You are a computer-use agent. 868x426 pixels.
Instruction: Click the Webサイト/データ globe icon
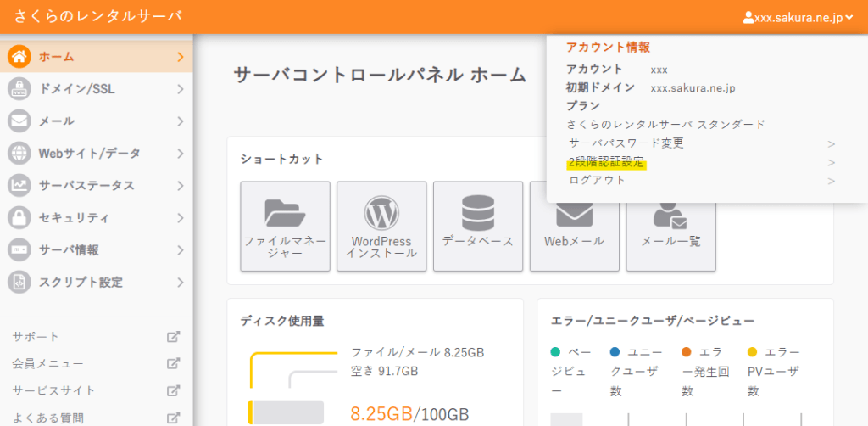coord(19,153)
